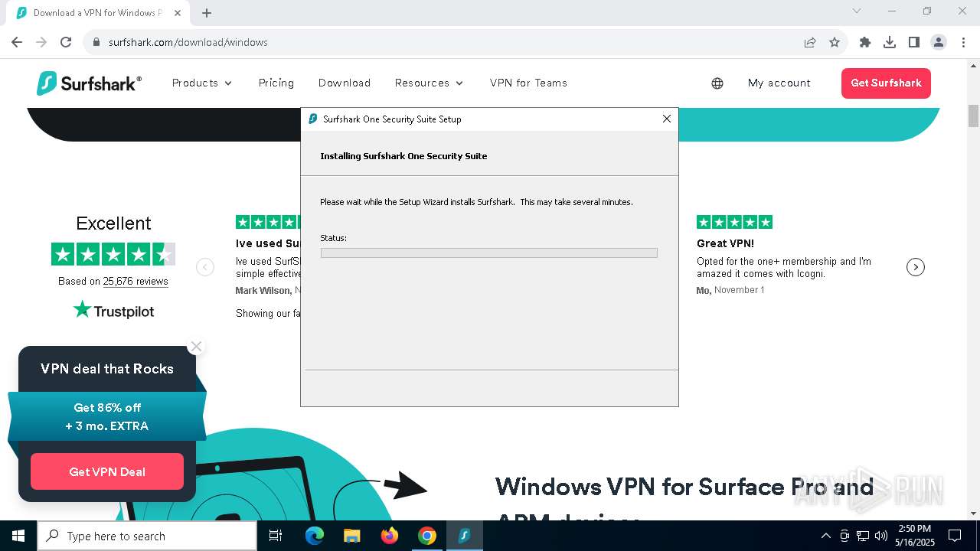Click the view site information lock icon
This screenshot has height=551, width=980.
tap(96, 42)
